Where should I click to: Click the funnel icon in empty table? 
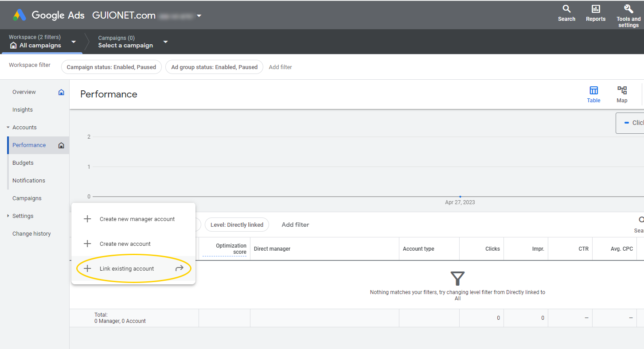457,279
